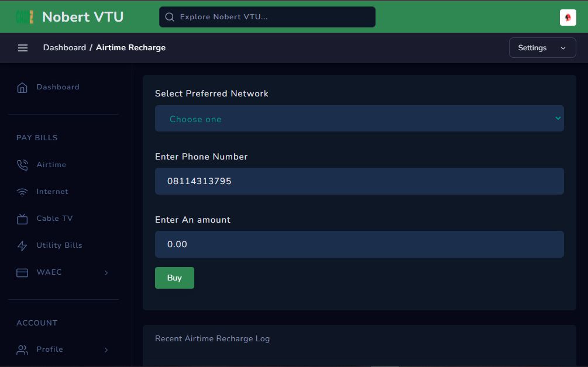588x367 pixels.
Task: Toggle the hamburger sidebar menu
Action: point(23,48)
